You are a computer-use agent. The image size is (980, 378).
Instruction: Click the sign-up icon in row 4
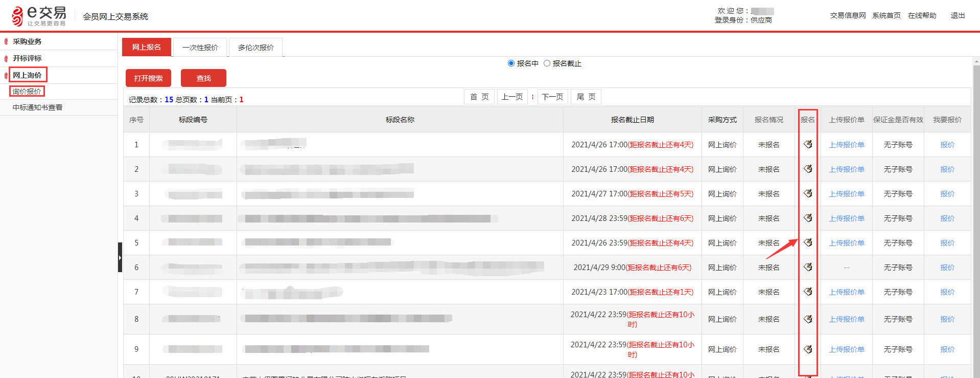(x=808, y=218)
